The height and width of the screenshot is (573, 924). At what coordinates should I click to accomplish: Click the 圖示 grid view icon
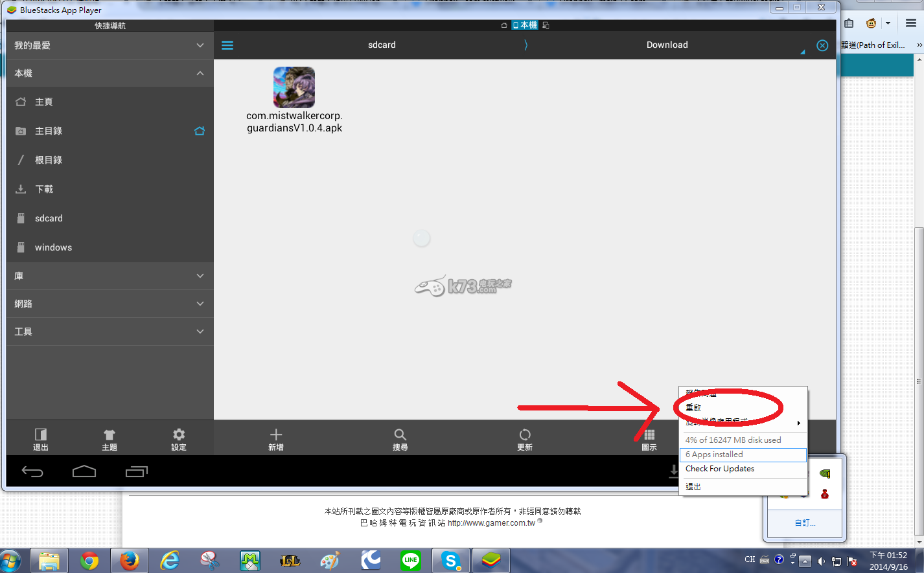coord(649,434)
